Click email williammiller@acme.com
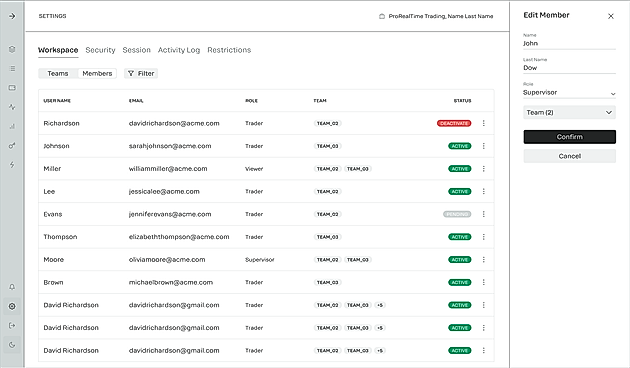This screenshot has width=630, height=368. [x=168, y=169]
